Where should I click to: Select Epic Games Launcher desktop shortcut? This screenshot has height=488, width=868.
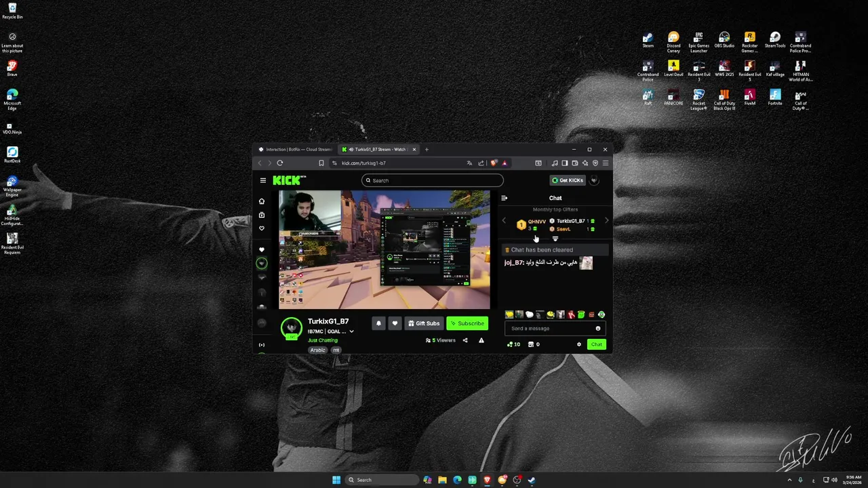[698, 43]
